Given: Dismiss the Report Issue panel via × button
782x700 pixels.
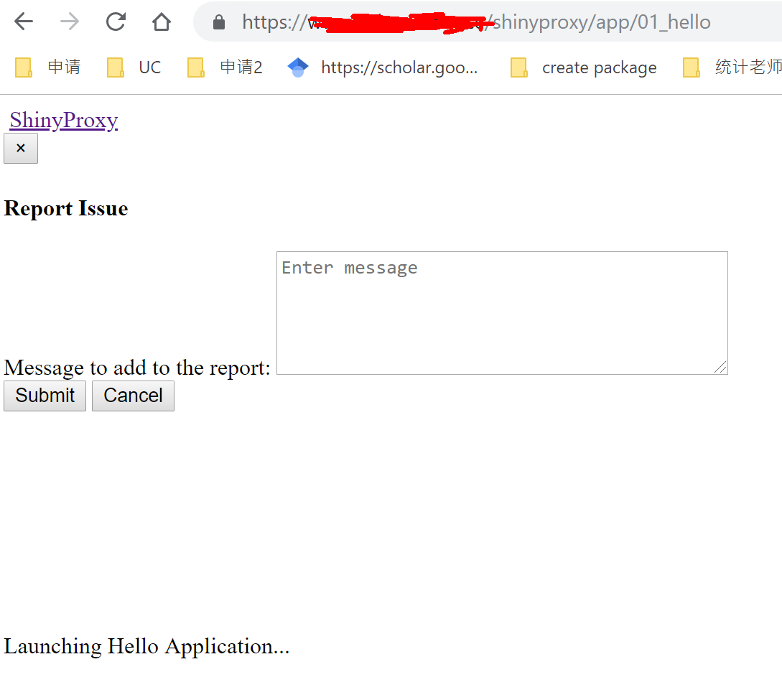Looking at the screenshot, I should (x=20, y=148).
